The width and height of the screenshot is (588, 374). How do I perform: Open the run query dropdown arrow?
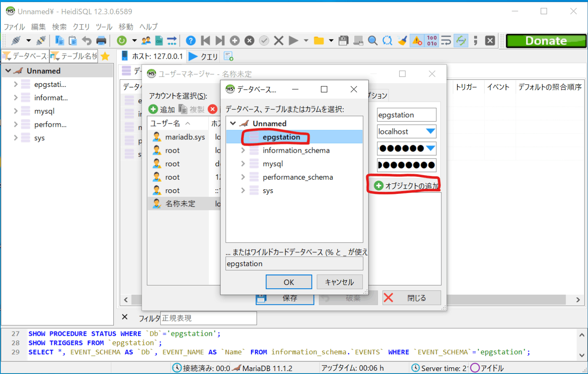(x=306, y=41)
